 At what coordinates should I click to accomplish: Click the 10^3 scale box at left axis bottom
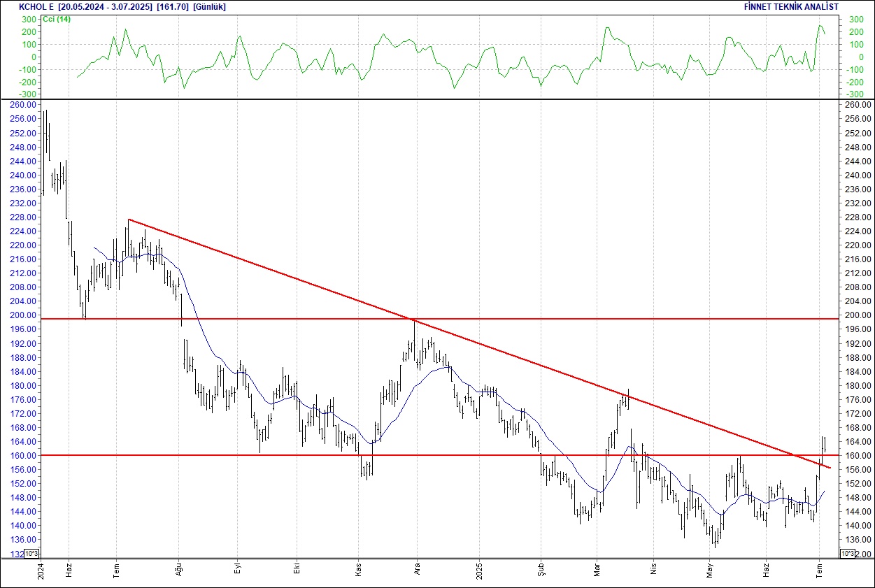[x=32, y=554]
